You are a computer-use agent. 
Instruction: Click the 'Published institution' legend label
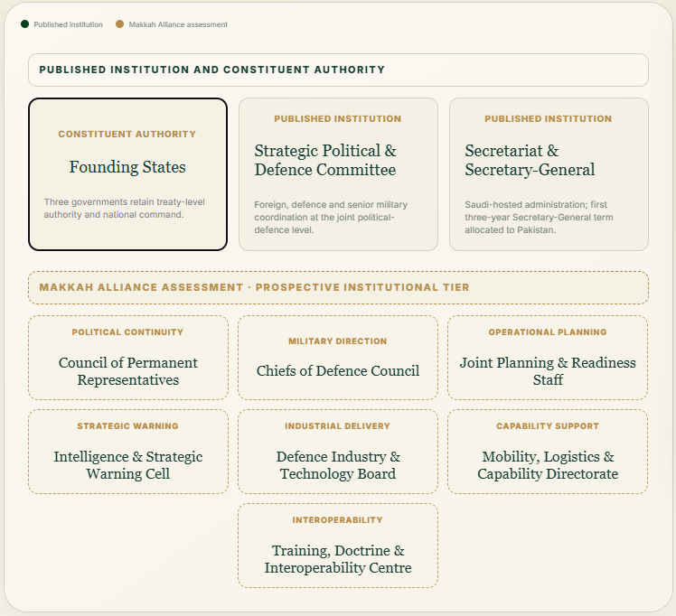68,24
